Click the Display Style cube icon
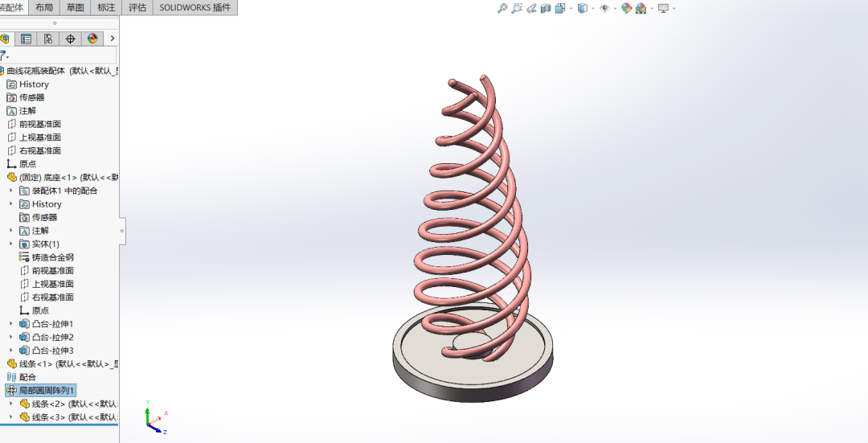Image resolution: width=868 pixels, height=443 pixels. tap(583, 8)
